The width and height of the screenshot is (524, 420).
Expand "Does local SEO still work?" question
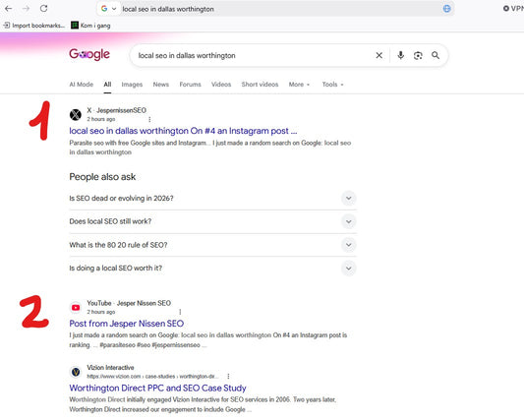(x=213, y=221)
